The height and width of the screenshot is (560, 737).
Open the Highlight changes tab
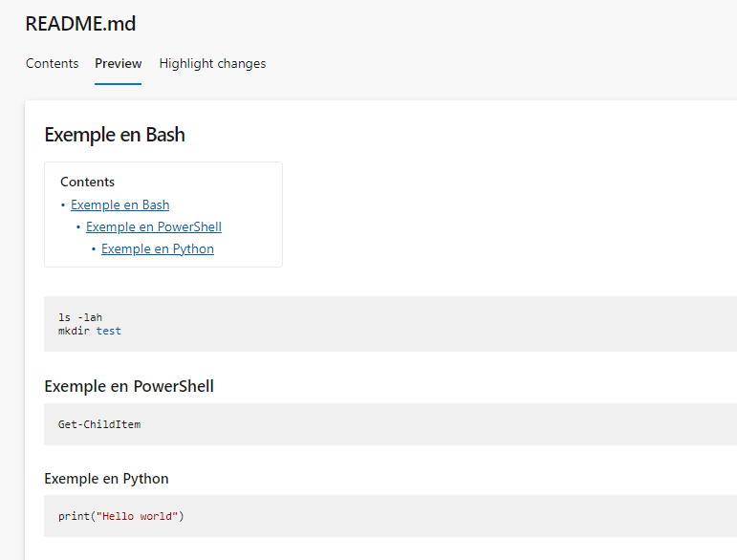[x=212, y=64]
